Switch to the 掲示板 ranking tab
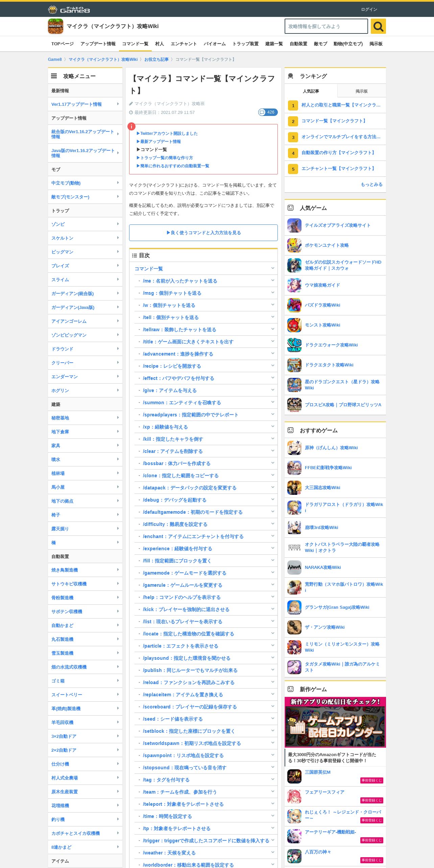 click(362, 91)
